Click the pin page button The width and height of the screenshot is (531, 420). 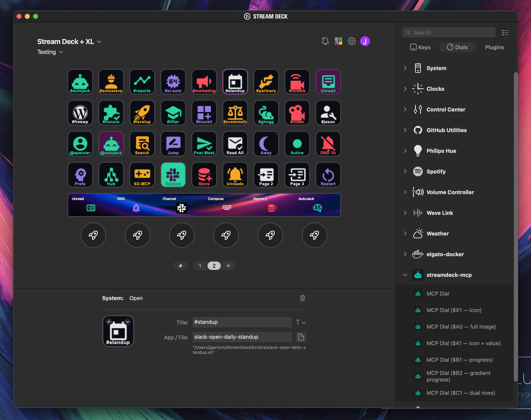[x=181, y=266]
